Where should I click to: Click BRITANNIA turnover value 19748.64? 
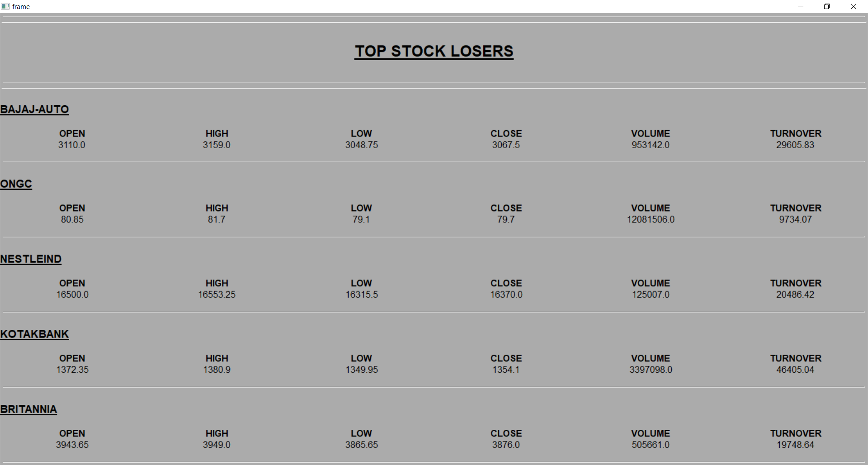tap(795, 444)
